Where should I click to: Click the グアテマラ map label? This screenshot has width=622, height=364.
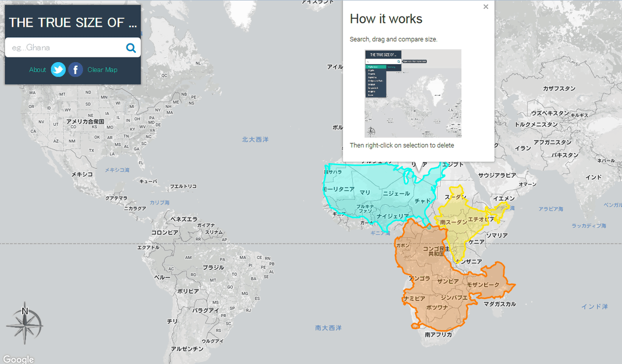(116, 198)
